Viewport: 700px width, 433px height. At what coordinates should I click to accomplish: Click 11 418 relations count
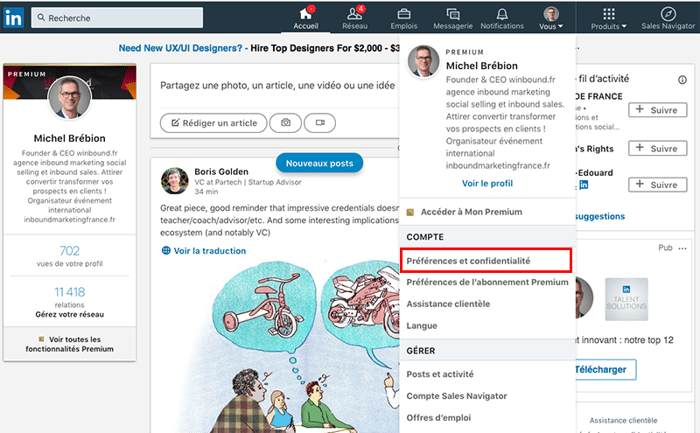pos(70,292)
